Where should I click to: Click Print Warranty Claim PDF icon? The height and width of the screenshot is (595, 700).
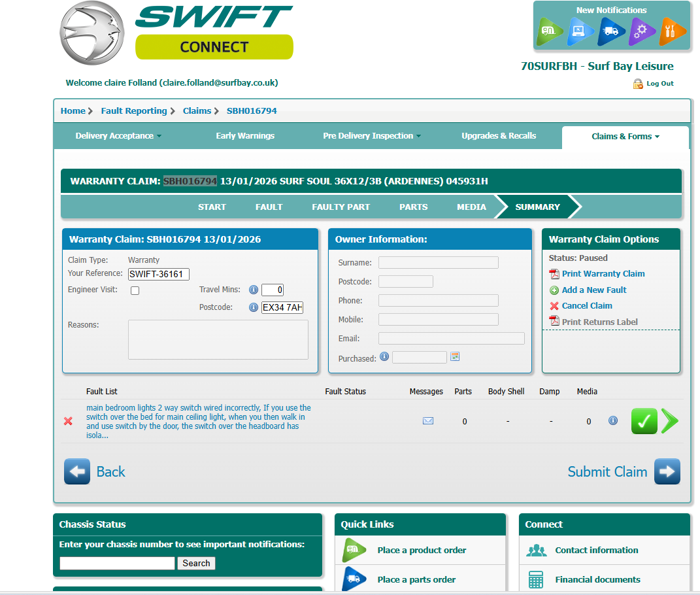(554, 274)
